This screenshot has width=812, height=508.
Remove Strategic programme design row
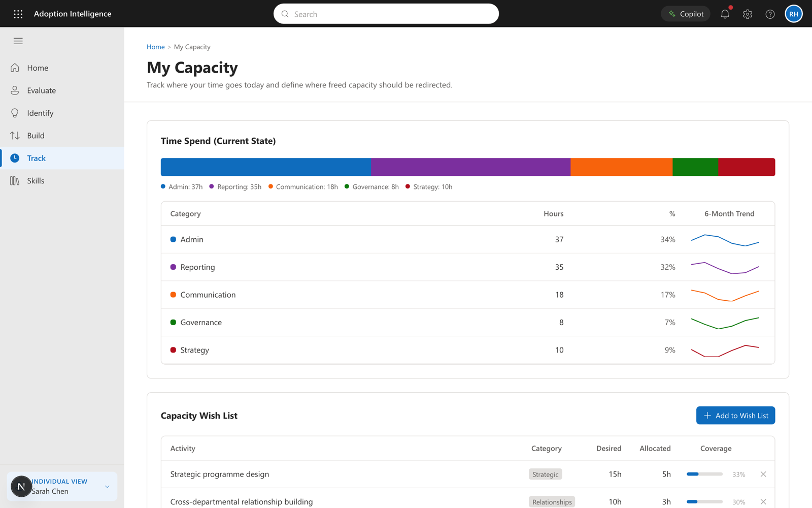pyautogui.click(x=763, y=474)
